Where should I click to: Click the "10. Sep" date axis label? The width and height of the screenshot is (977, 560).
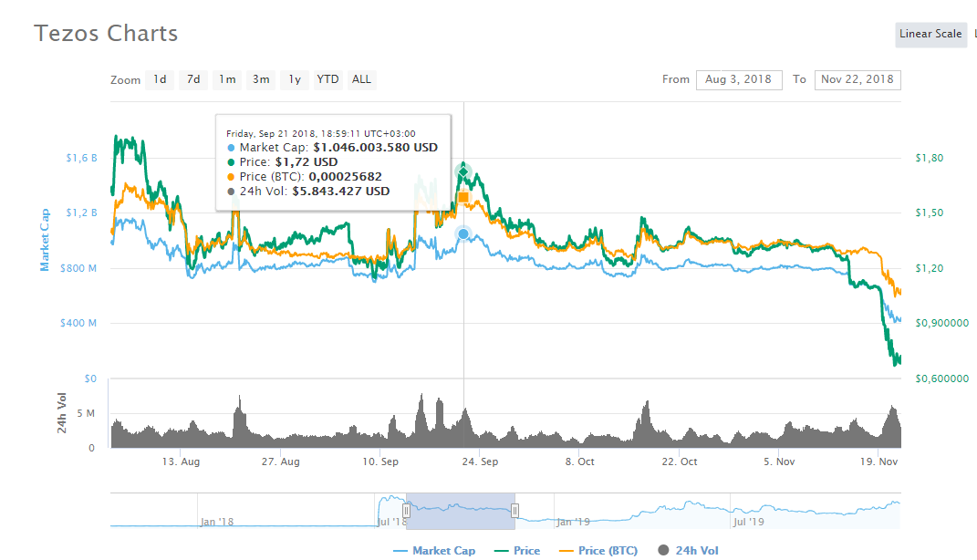(x=380, y=462)
